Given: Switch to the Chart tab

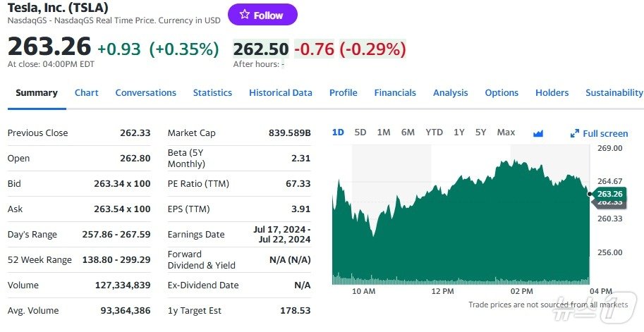Looking at the screenshot, I should pyautogui.click(x=87, y=93).
